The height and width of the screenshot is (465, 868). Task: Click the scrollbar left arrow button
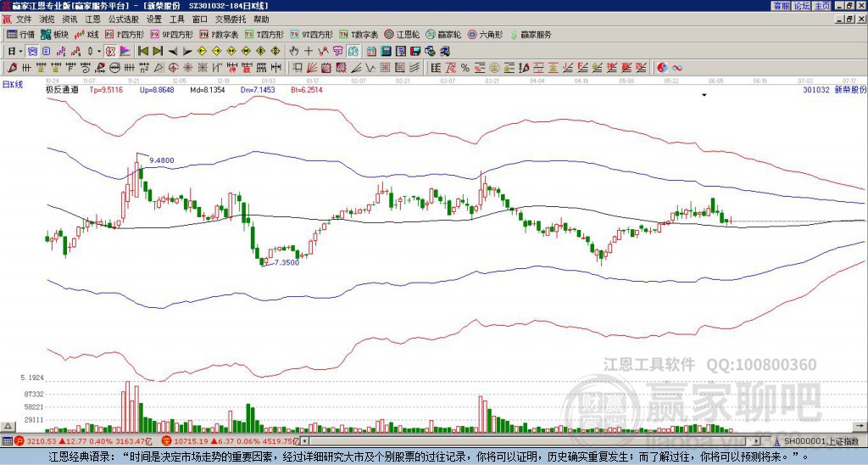coord(304,441)
